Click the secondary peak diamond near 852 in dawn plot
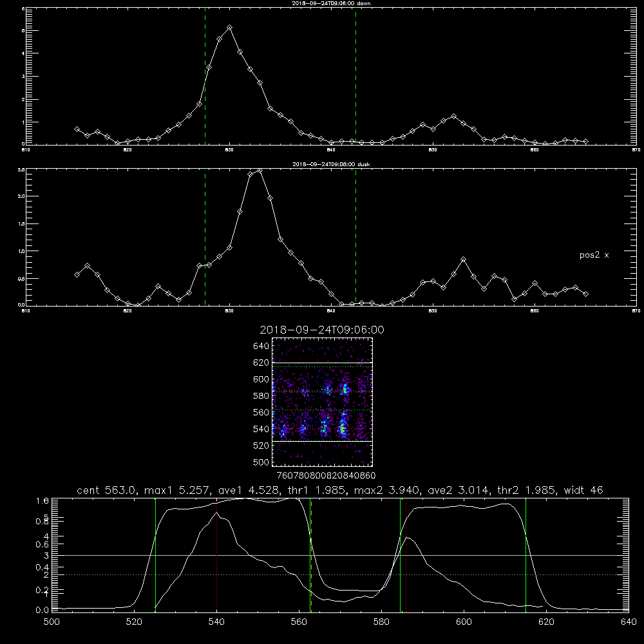 point(453,117)
